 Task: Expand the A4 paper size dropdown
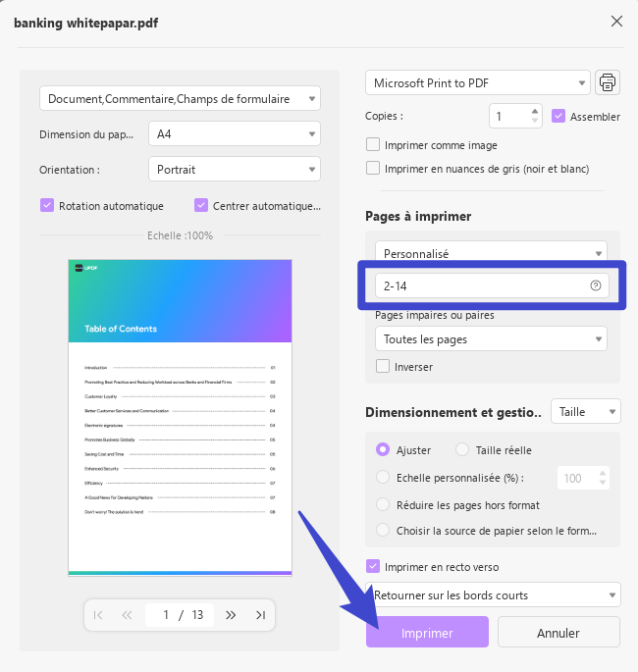click(x=234, y=133)
